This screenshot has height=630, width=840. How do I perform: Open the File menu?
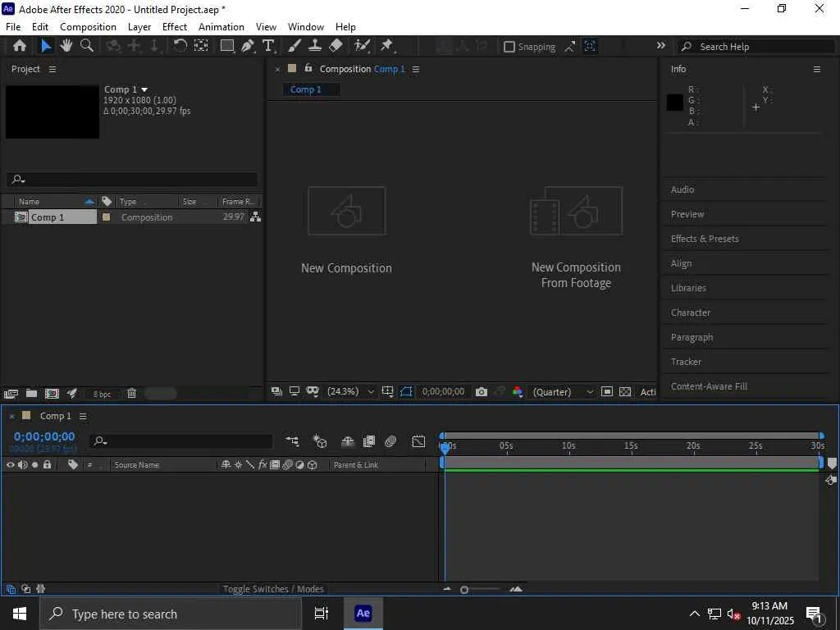tap(13, 27)
